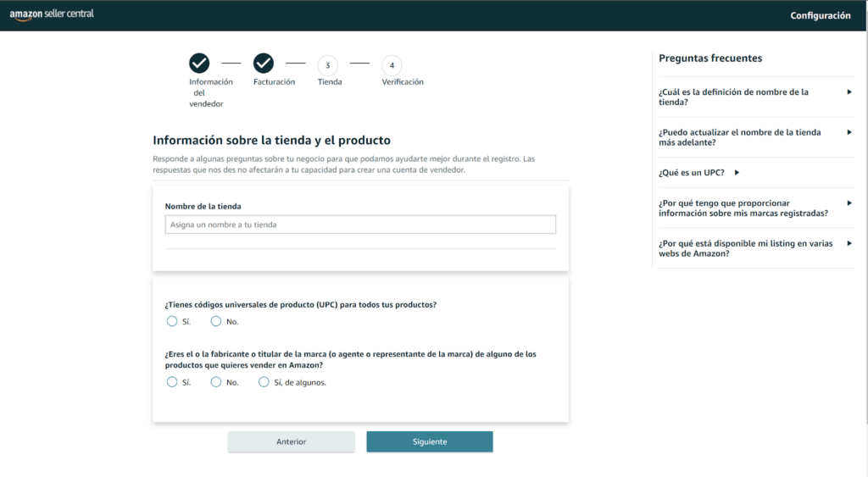This screenshot has width=868, height=477.
Task: Expand the '¿Qué es un UPC?' FAQ
Action: click(699, 173)
